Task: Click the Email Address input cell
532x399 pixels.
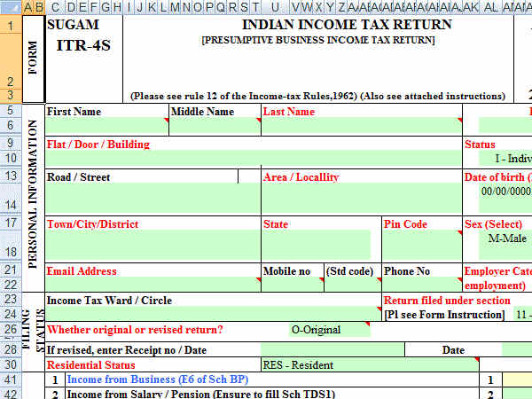Action: (152, 285)
